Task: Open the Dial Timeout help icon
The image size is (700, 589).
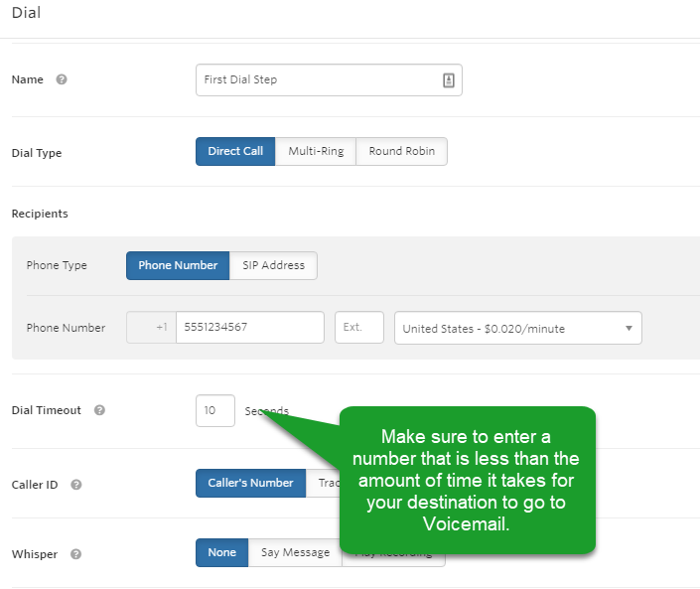Action: [x=99, y=410]
